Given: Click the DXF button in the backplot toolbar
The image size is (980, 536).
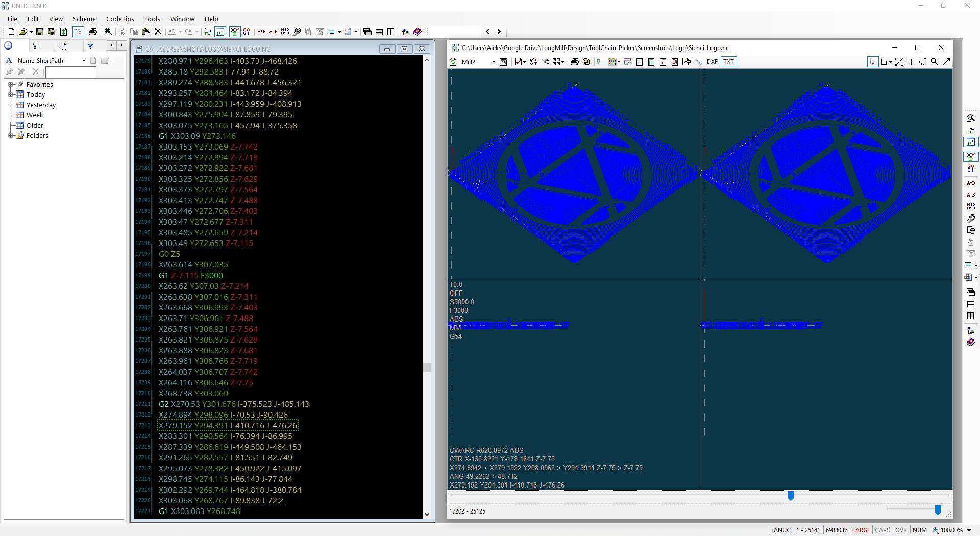Looking at the screenshot, I should coord(712,62).
